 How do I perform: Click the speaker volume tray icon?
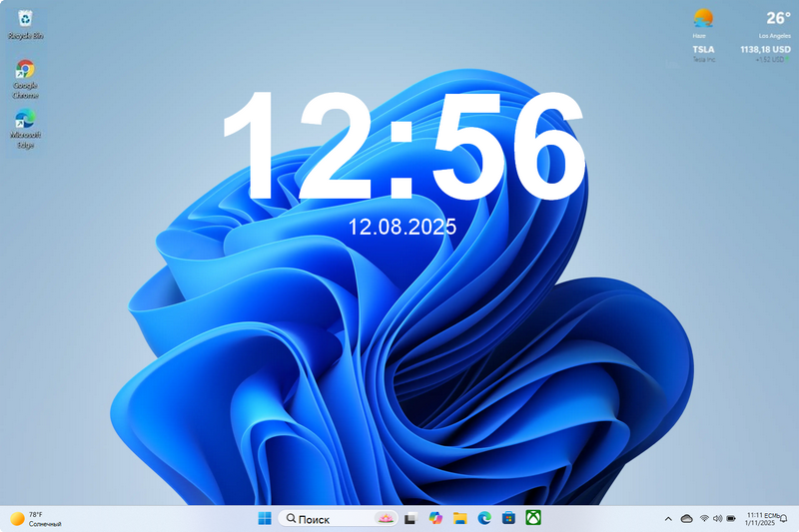[717, 518]
